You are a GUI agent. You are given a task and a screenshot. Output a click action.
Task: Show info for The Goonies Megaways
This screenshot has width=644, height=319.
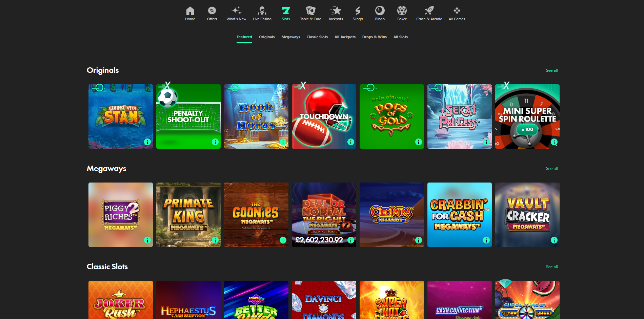pos(283,240)
